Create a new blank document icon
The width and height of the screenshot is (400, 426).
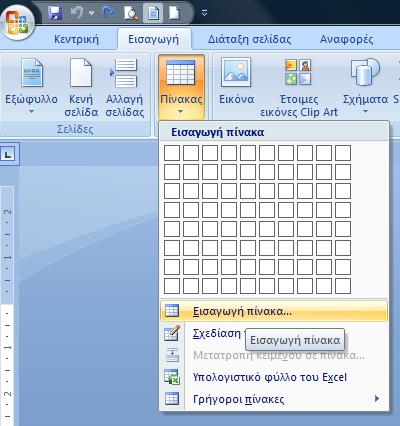click(x=175, y=13)
